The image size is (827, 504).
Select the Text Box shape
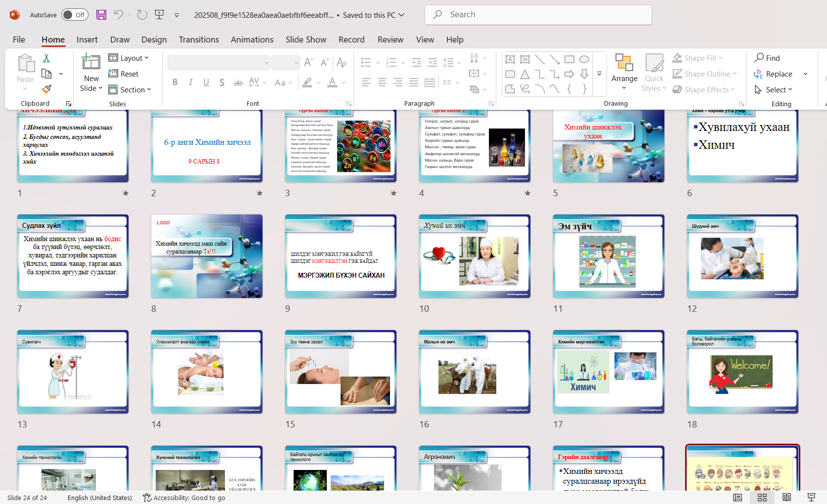510,59
